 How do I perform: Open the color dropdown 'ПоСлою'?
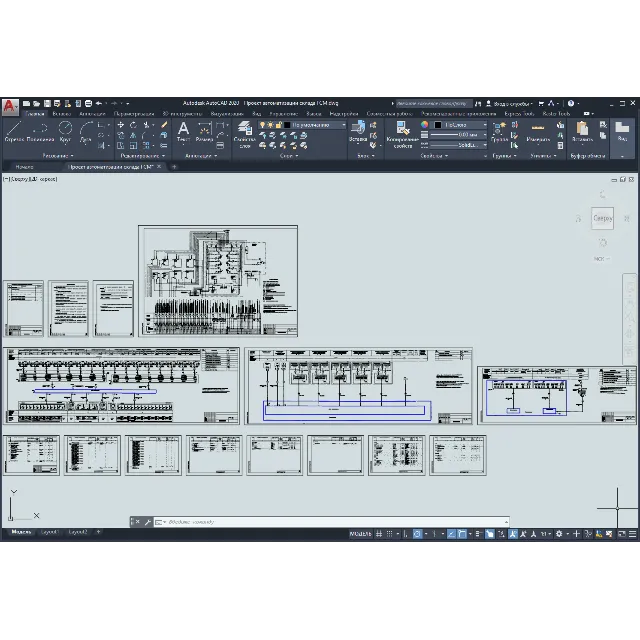pyautogui.click(x=460, y=124)
